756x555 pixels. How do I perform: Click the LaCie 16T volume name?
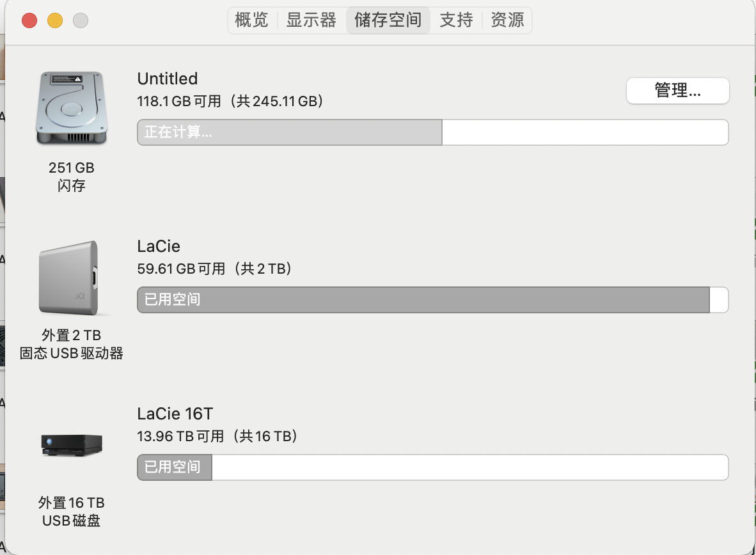pyautogui.click(x=175, y=414)
